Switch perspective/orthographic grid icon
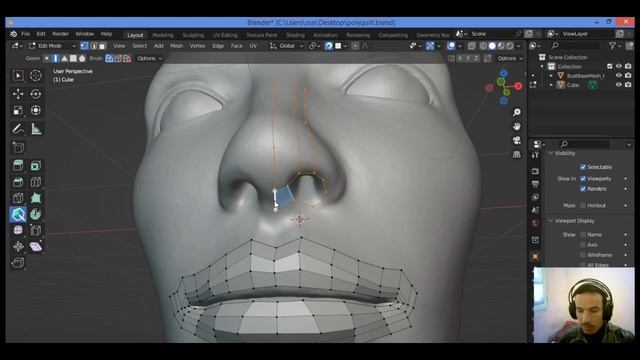Image resolution: width=640 pixels, height=360 pixels. 517,154
